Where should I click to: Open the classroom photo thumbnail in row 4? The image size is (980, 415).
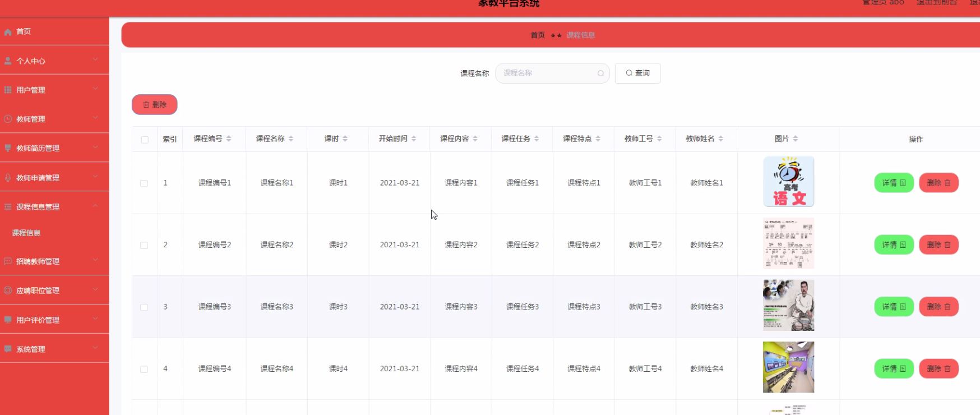(788, 367)
